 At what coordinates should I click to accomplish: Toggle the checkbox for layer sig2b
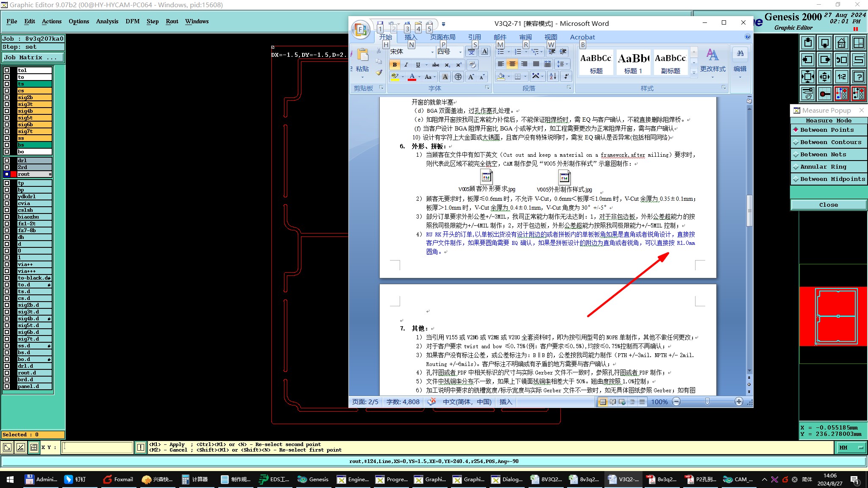(x=7, y=97)
